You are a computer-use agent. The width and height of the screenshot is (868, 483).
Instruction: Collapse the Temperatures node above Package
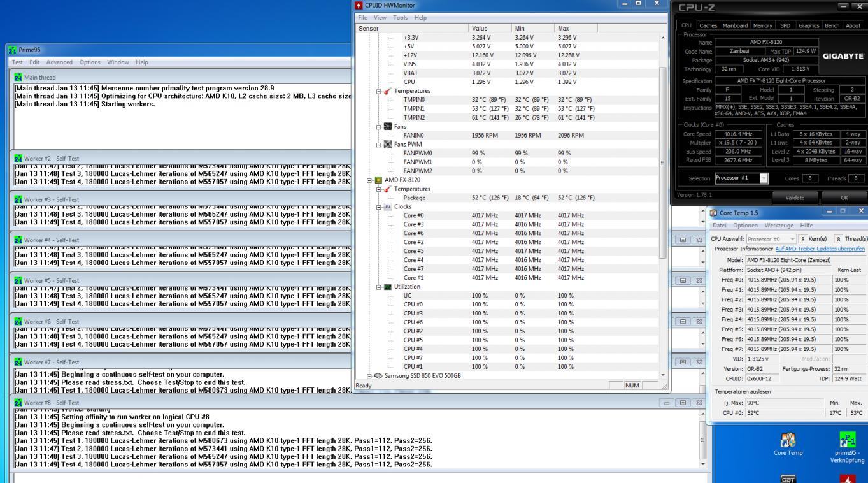[380, 189]
